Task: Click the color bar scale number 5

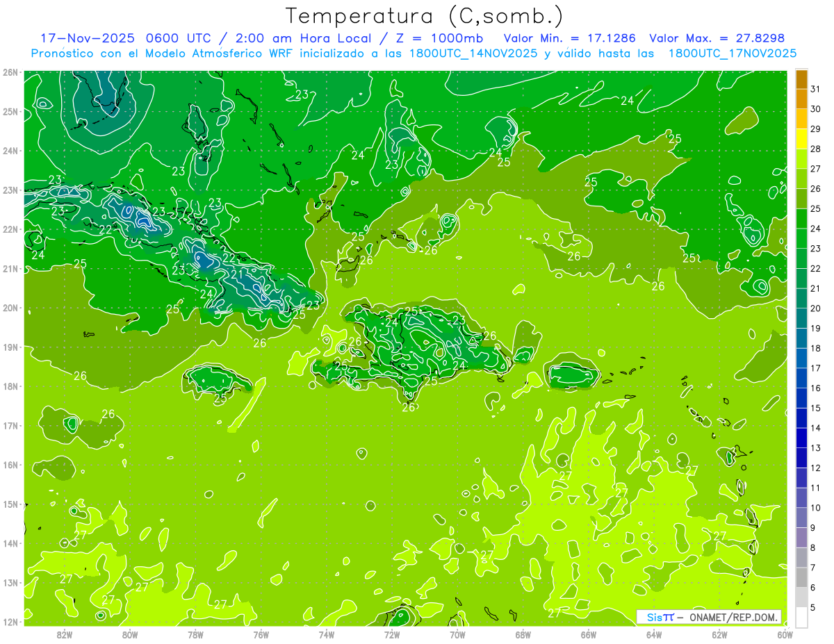Action: (813, 608)
